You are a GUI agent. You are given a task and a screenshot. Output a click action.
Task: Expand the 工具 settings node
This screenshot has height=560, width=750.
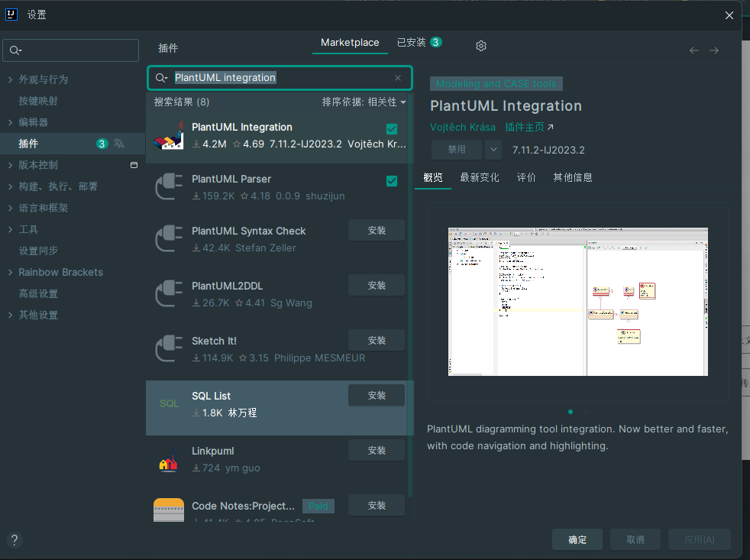(x=10, y=229)
